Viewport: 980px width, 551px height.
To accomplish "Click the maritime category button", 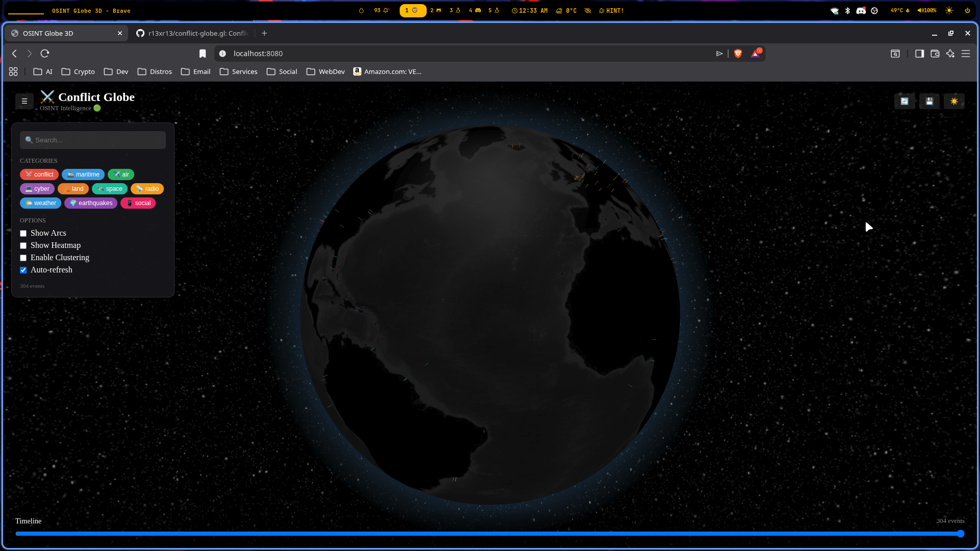I will (x=83, y=174).
